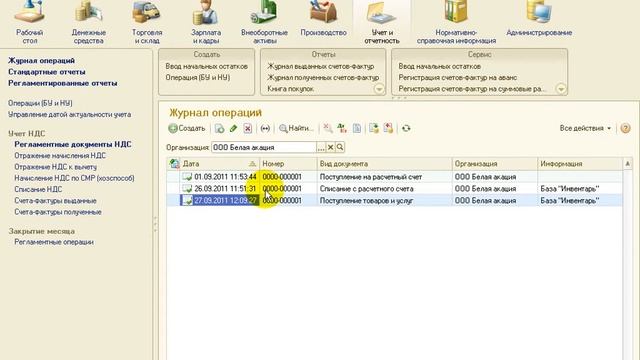Open Счета-фактуры выданные link
Screen dimensions: 640x360
coord(55,201)
